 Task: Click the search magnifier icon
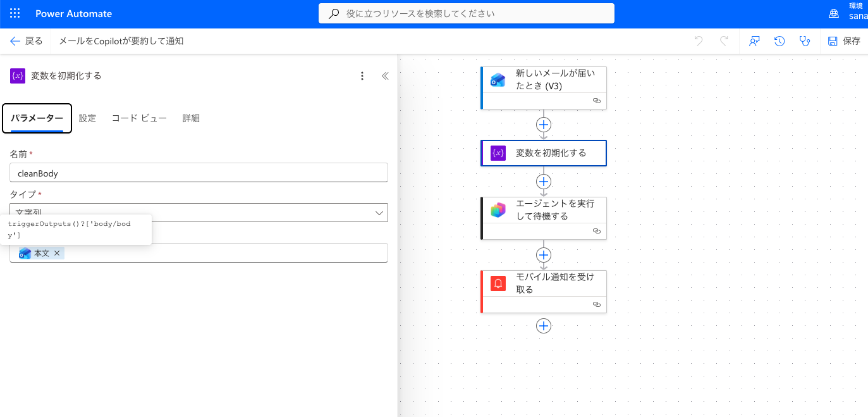tap(334, 13)
